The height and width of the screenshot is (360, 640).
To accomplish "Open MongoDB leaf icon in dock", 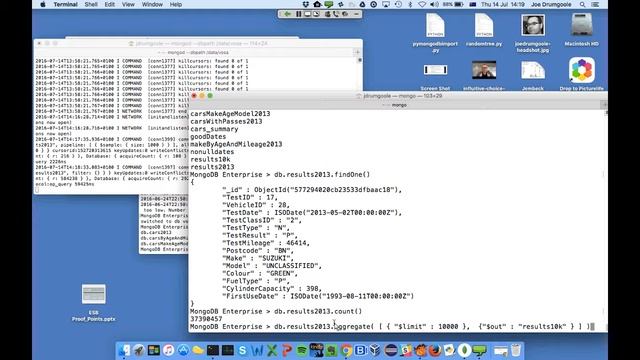I will click(464, 350).
